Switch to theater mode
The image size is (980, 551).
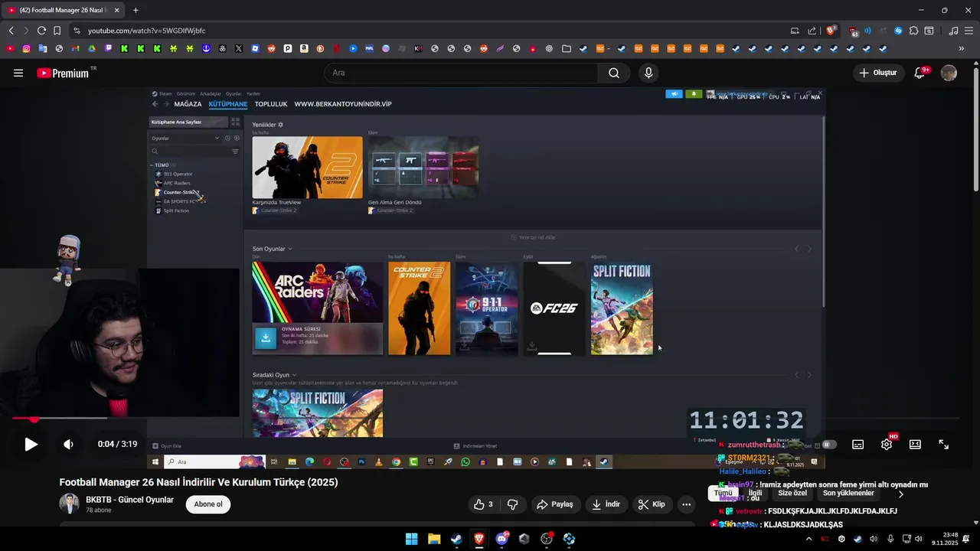pyautogui.click(x=915, y=444)
